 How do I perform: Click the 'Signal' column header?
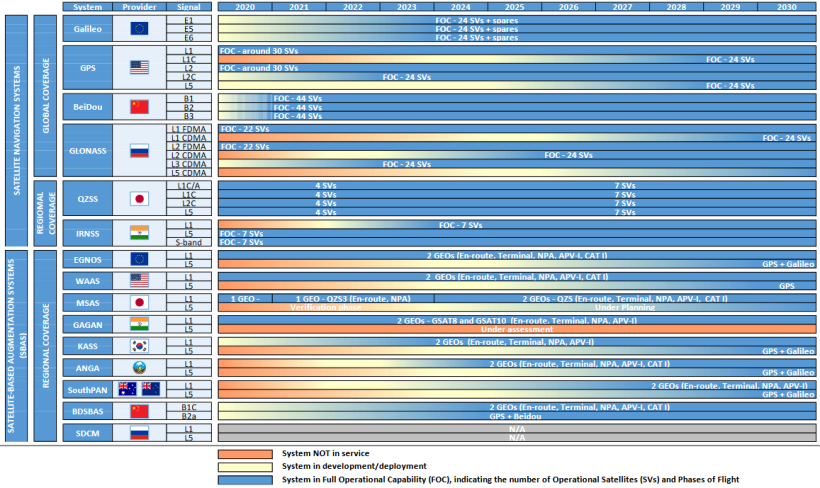pos(189,7)
